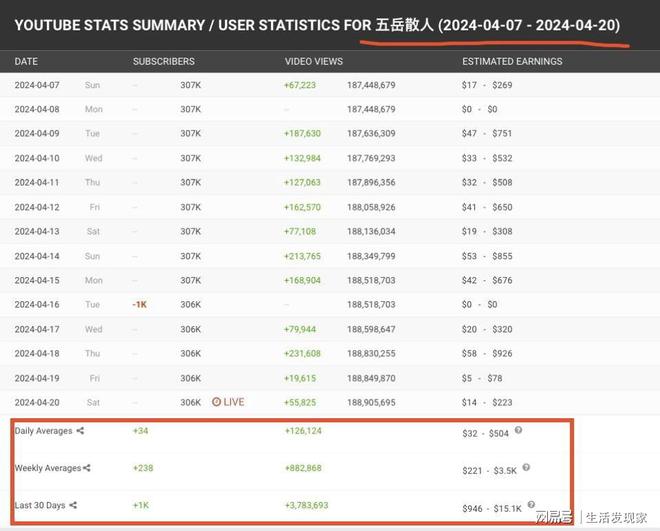Click views gain +55,825

tap(300, 402)
